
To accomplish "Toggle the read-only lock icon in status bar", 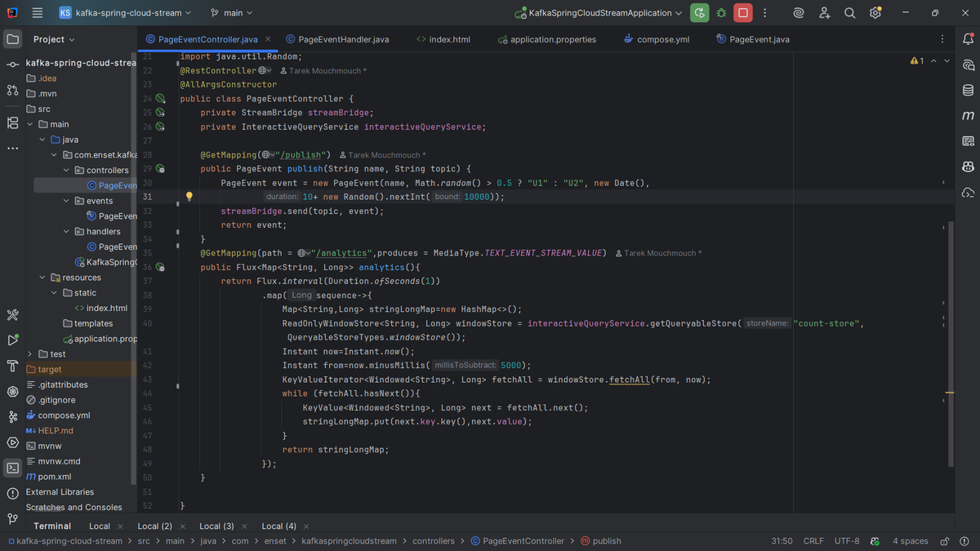I will (x=944, y=541).
